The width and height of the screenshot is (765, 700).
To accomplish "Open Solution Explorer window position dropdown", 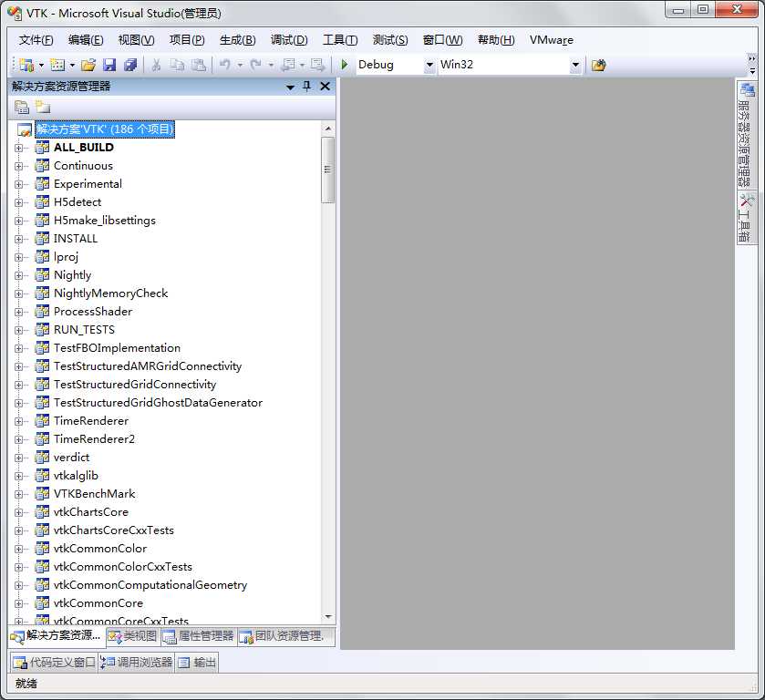I will (290, 87).
